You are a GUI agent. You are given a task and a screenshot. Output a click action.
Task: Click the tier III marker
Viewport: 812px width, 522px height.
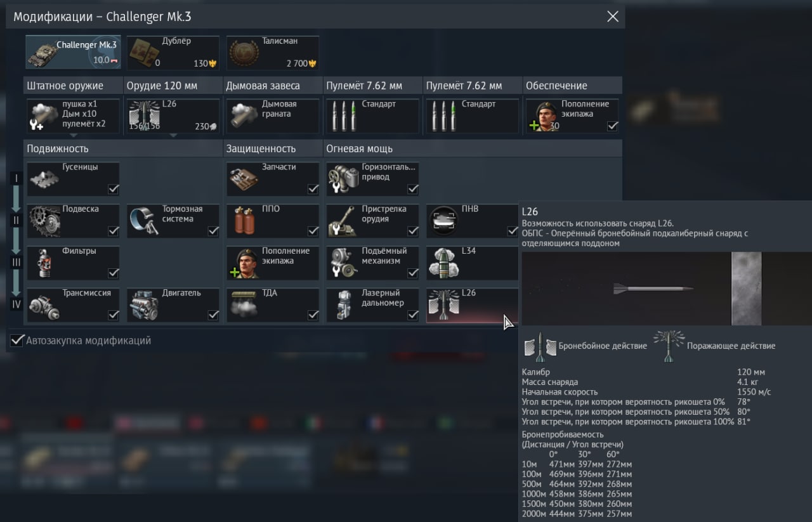pos(16,262)
